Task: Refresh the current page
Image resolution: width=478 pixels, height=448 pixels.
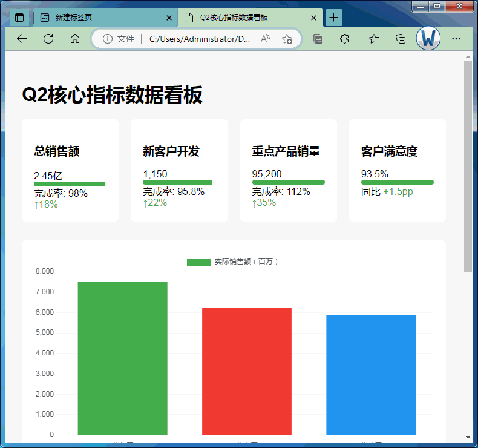Action: 48,39
